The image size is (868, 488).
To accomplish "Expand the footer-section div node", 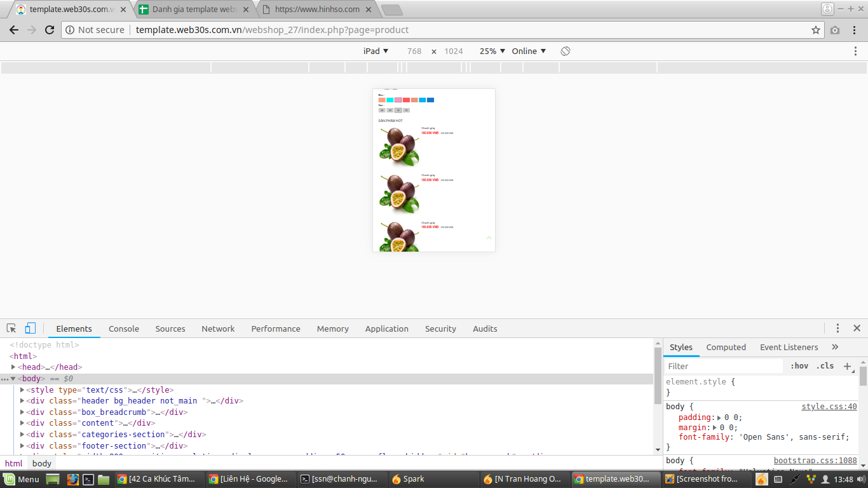I will (23, 446).
